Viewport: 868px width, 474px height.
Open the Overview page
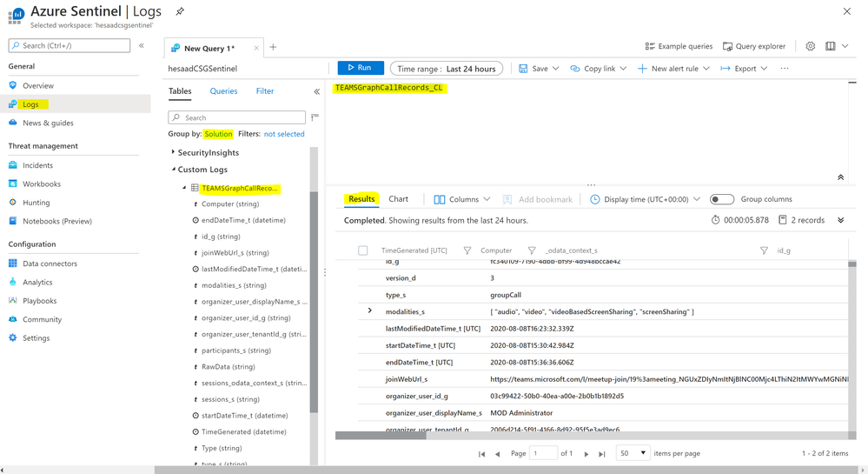pyautogui.click(x=37, y=85)
